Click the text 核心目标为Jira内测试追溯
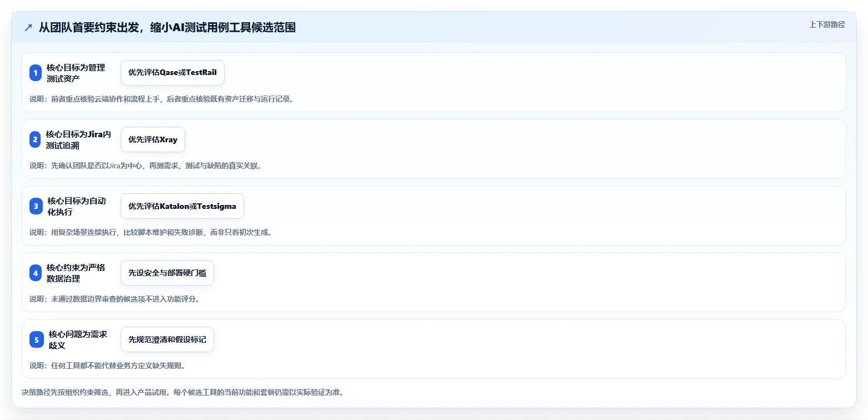Screen dimensions: 868x420 pyautogui.click(x=78, y=139)
